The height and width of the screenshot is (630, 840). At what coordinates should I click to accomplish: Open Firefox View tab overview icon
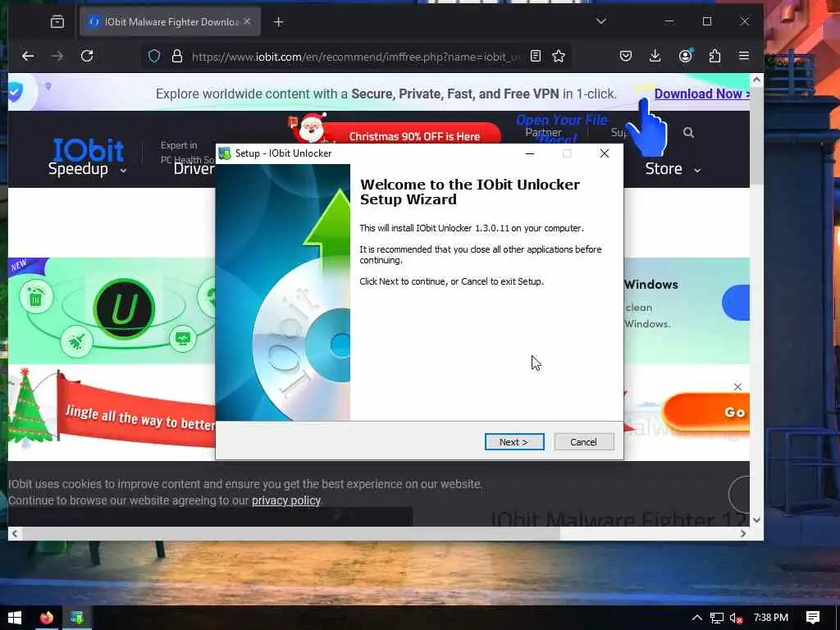(x=57, y=21)
